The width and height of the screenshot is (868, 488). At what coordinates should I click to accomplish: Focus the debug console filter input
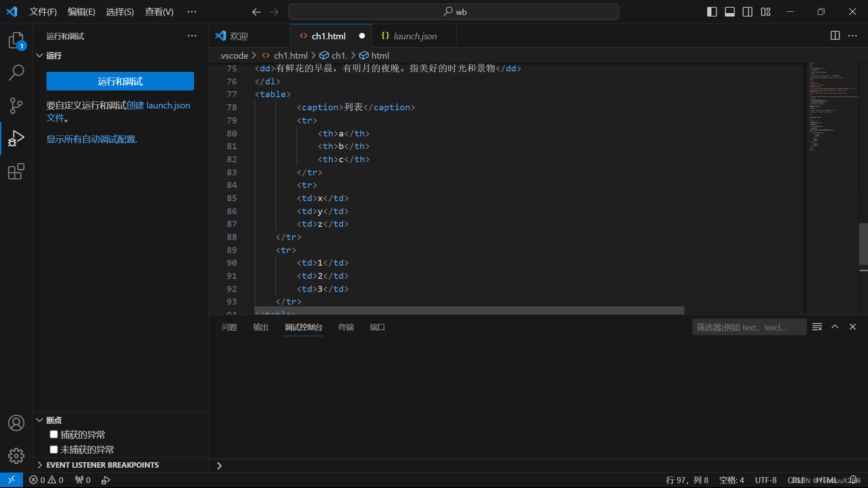coord(748,327)
